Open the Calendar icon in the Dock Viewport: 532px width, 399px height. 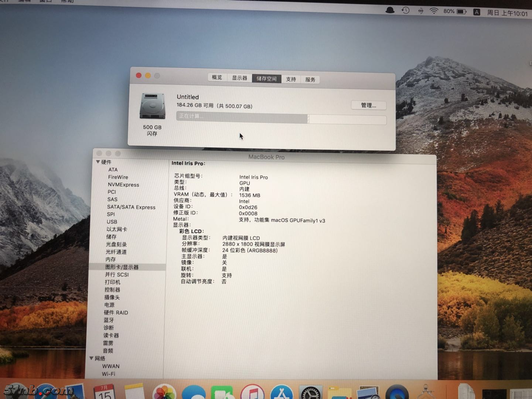pyautogui.click(x=104, y=392)
